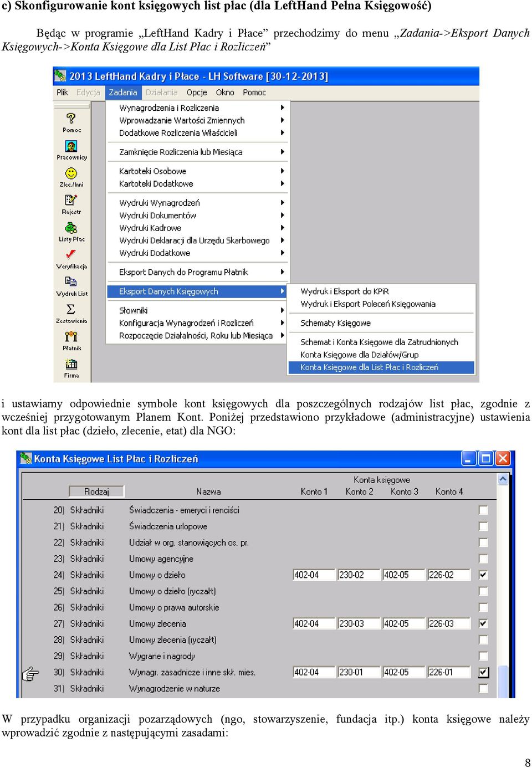Select Schematy Księgowe entry
This screenshot has height=768, width=532.
381,323
